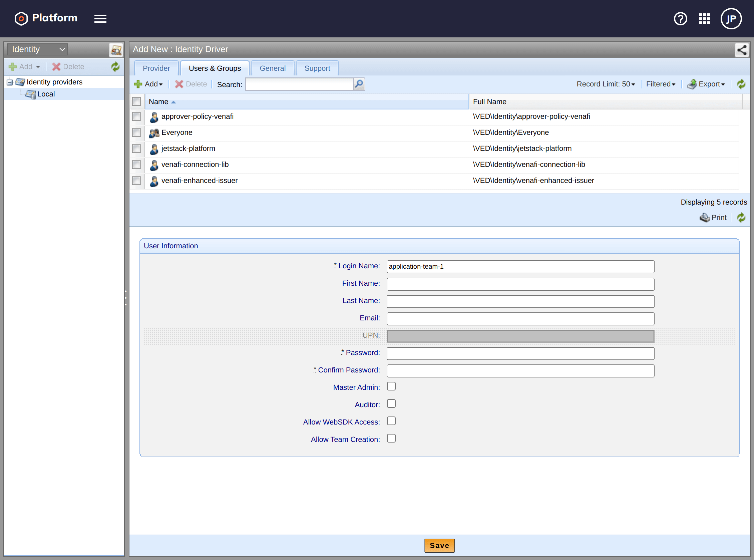The image size is (754, 560).
Task: Open the grid toolbar Add dropdown
Action: pyautogui.click(x=148, y=84)
